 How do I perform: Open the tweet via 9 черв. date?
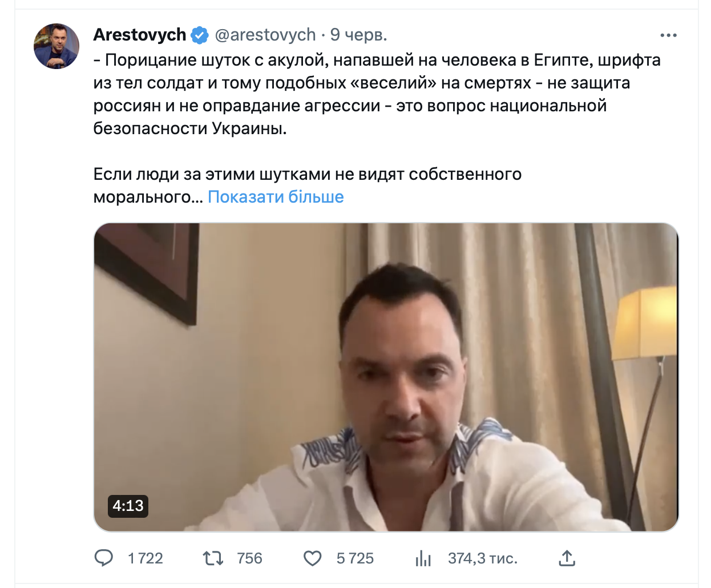(359, 35)
